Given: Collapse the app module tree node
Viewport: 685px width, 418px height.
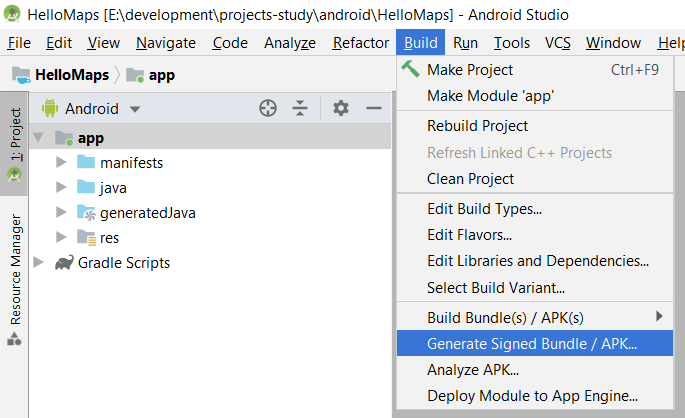Looking at the screenshot, I should click(x=38, y=138).
